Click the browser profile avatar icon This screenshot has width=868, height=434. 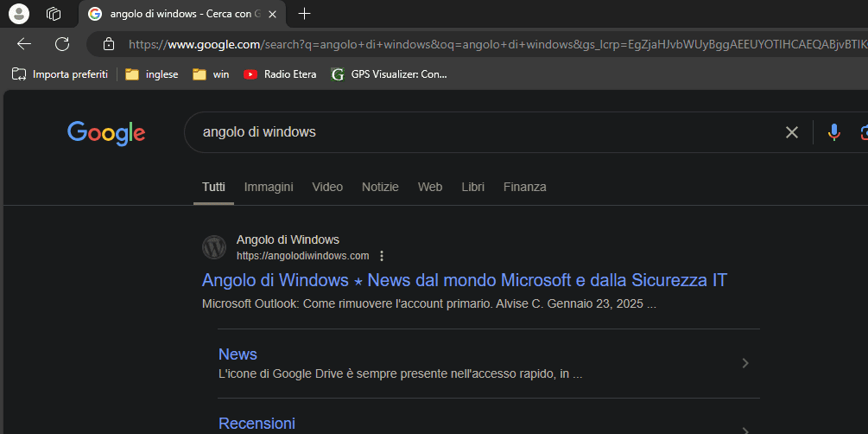[x=18, y=14]
